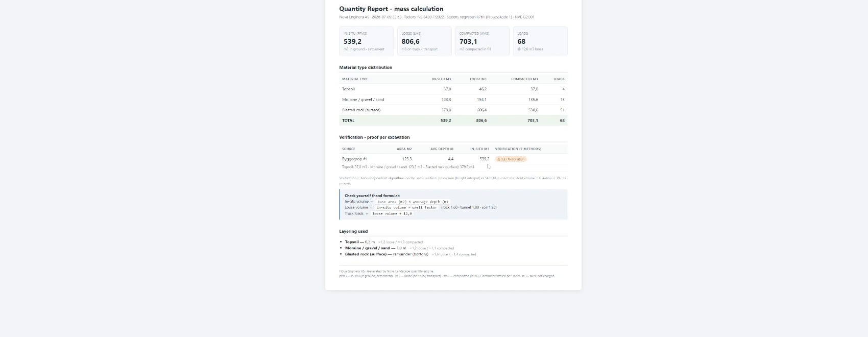Click formula "in-situ volume x swell factor"

(407, 208)
